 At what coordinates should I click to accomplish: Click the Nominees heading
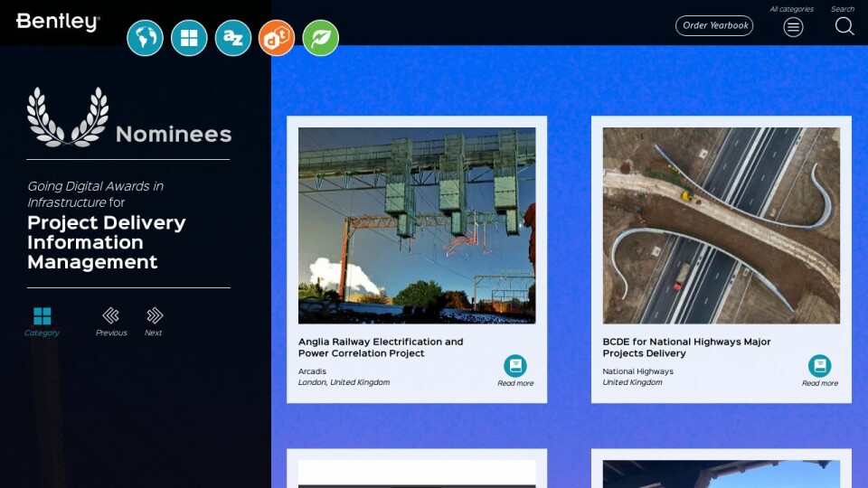click(174, 135)
